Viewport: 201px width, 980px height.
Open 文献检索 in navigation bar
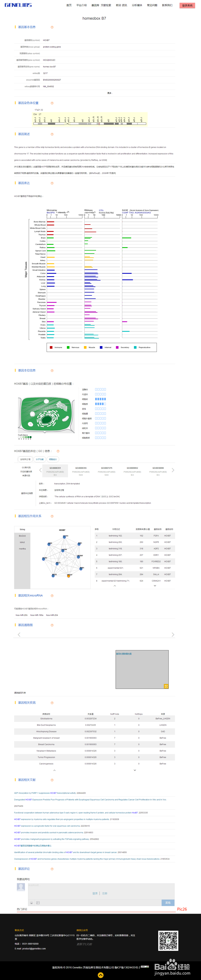tap(106, 5)
